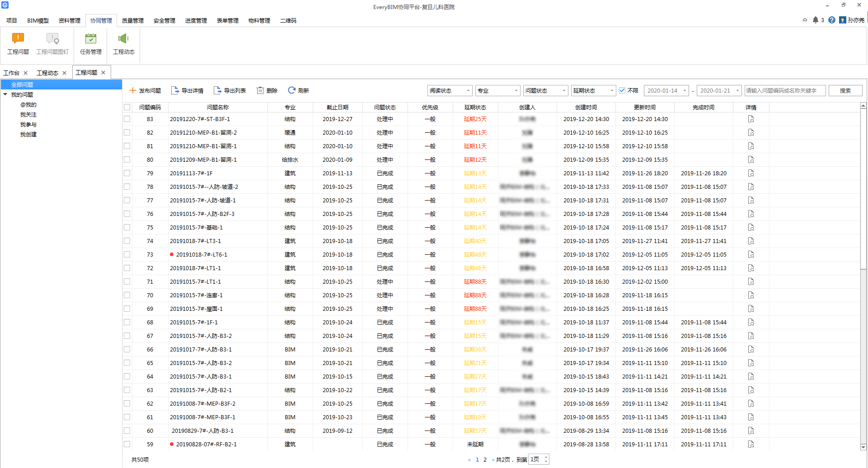Select 我关注 in the sidebar
The image size is (868, 468).
point(28,114)
